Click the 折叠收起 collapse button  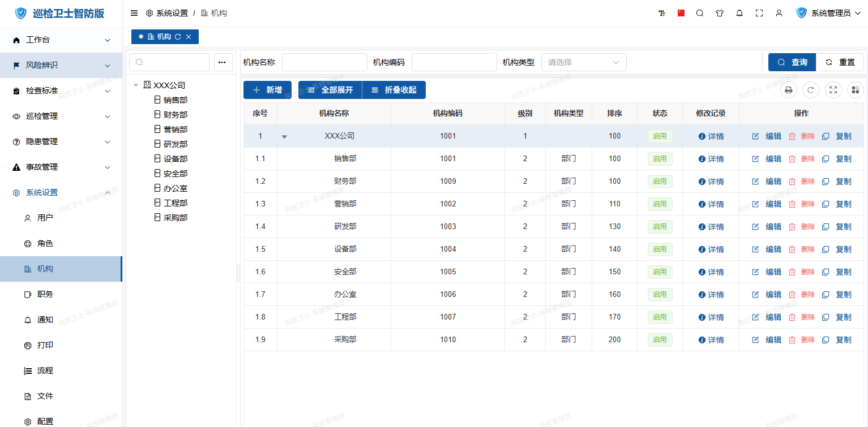(x=394, y=90)
